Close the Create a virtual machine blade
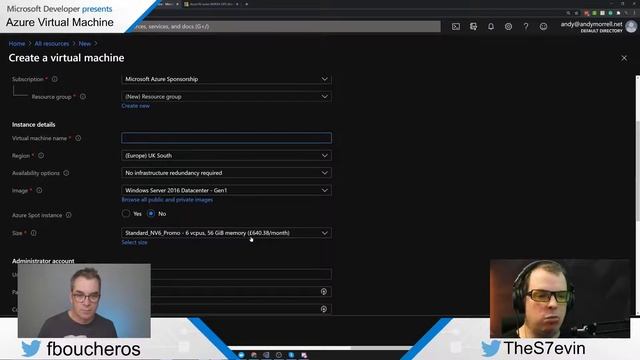 point(624,58)
